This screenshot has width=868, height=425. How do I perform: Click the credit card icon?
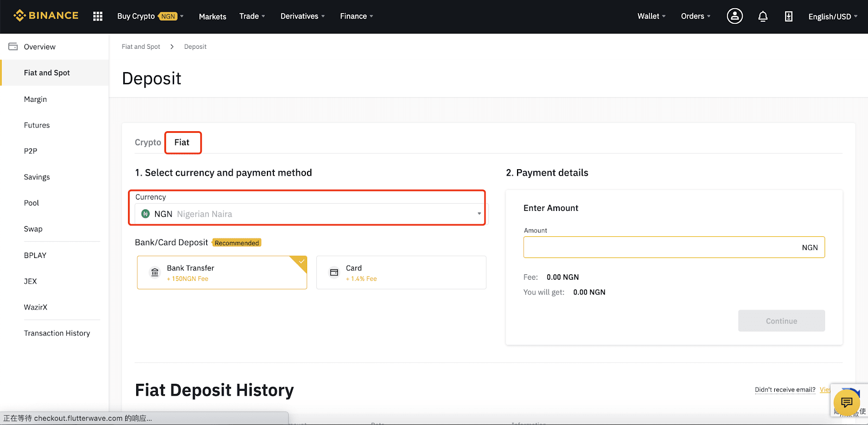click(x=334, y=272)
